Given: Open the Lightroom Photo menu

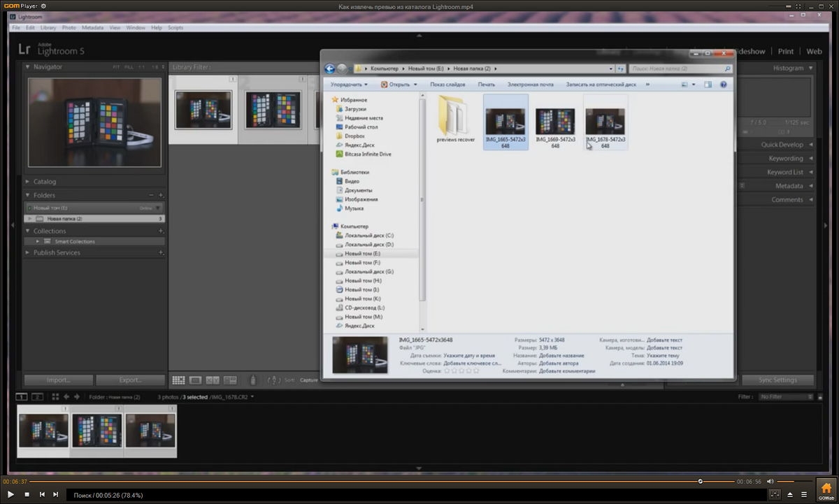Looking at the screenshot, I should 69,28.
